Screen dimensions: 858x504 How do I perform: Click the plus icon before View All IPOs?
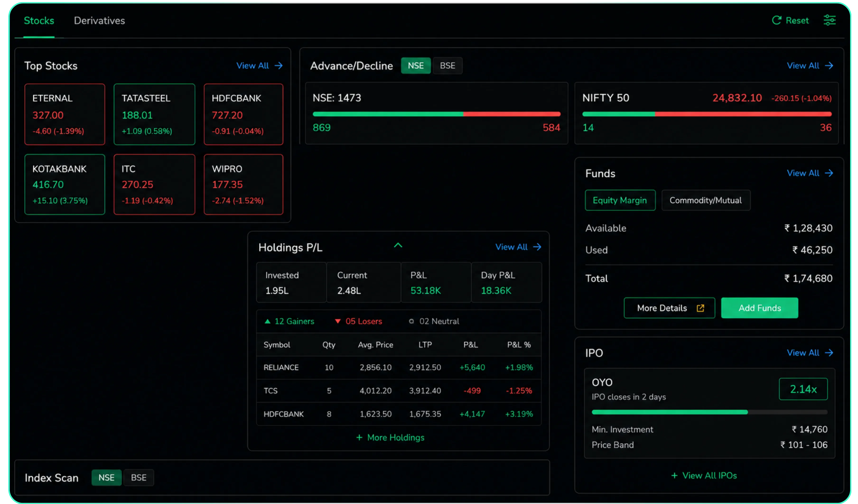674,475
